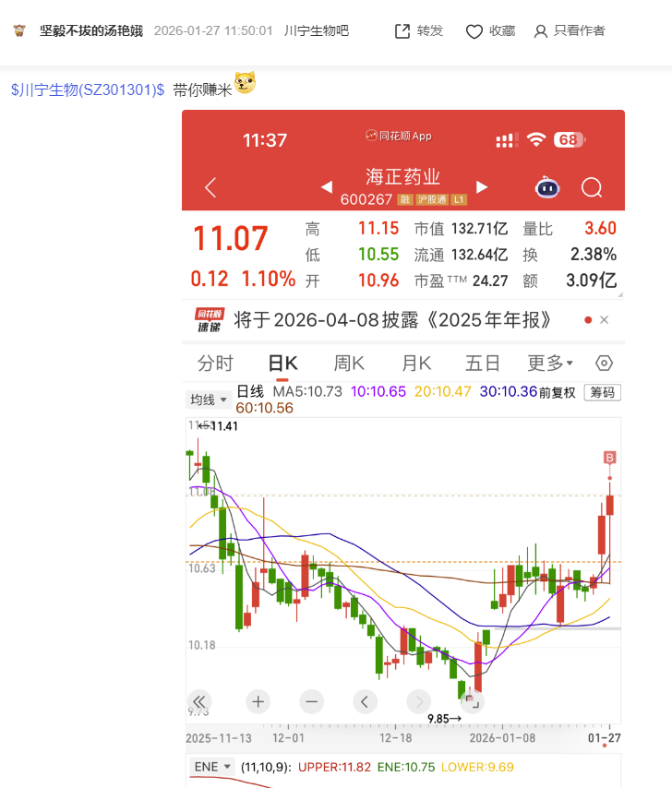The image size is (672, 788).
Task: Zoom out chart with minus button
Action: pyautogui.click(x=312, y=701)
